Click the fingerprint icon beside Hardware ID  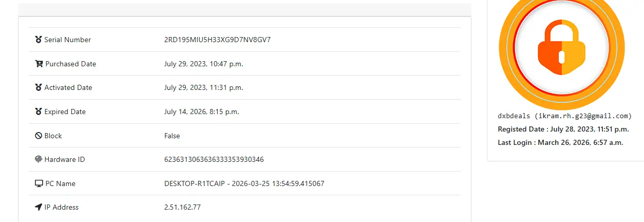point(39,159)
